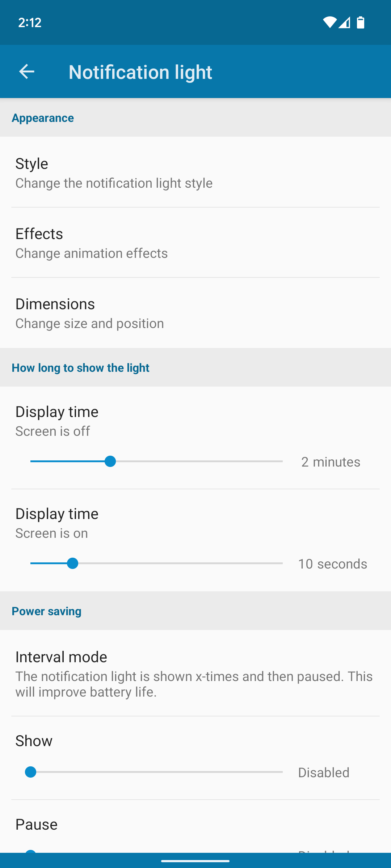
Task: Tap the back arrow icon
Action: pos(26,72)
